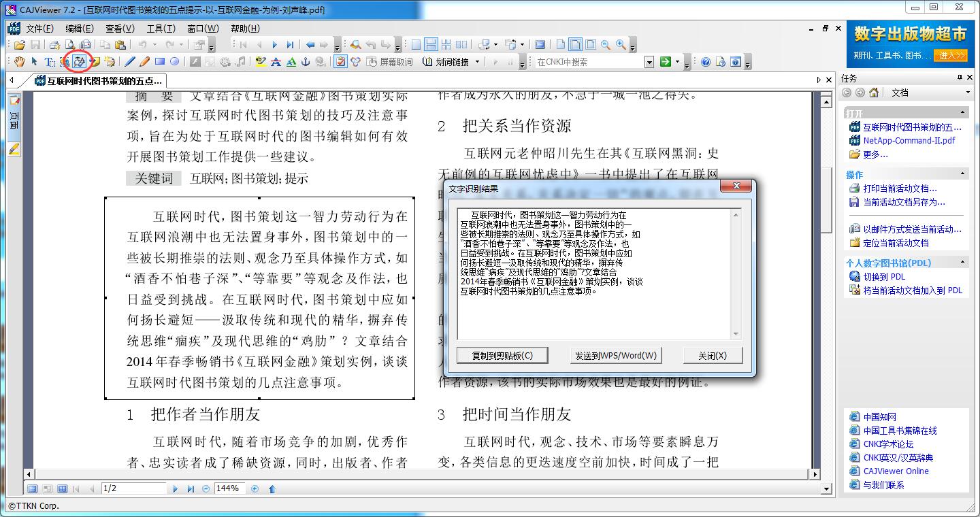The height and width of the screenshot is (517, 980).
Task: Click the page number field showing 1/2
Action: (x=133, y=488)
